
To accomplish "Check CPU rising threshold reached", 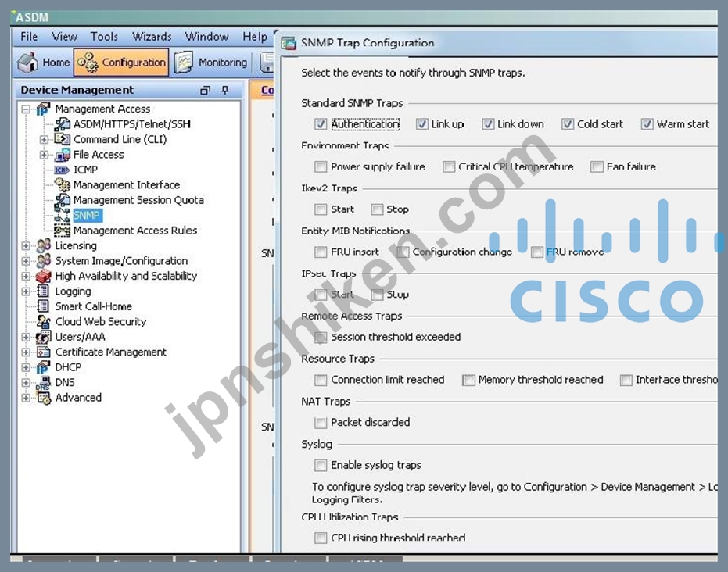I will tap(321, 538).
